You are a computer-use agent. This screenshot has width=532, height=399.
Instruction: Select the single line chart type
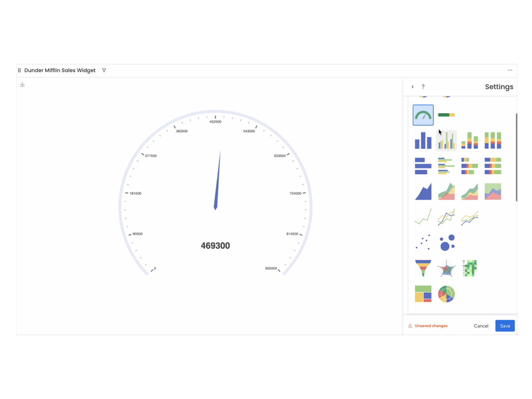coord(423,216)
